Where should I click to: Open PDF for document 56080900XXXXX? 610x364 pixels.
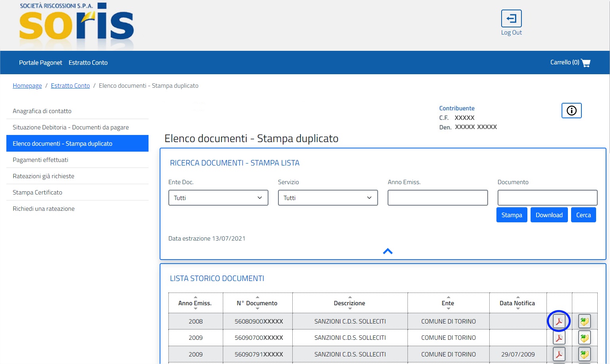pyautogui.click(x=559, y=321)
